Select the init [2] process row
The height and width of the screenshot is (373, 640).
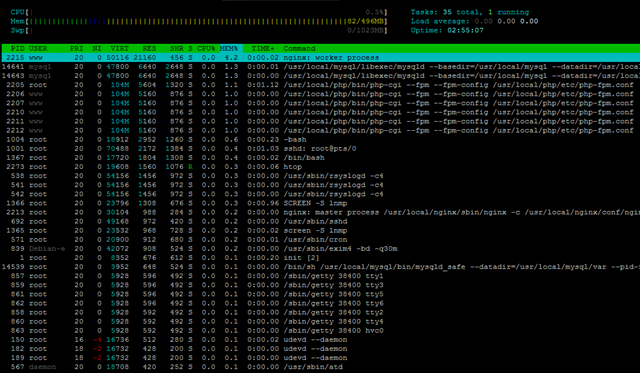(x=320, y=258)
